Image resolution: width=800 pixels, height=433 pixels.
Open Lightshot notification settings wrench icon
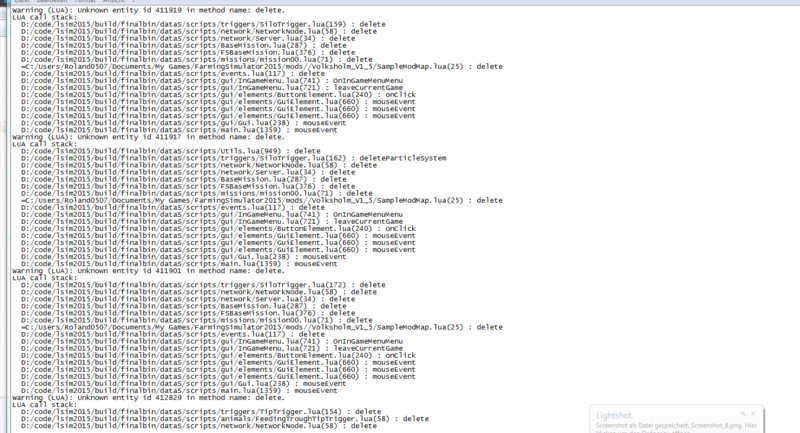pyautogui.click(x=743, y=414)
